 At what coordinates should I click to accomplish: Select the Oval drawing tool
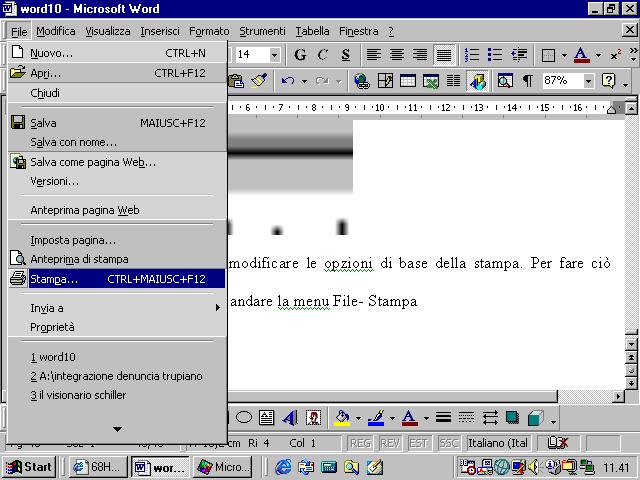(244, 418)
